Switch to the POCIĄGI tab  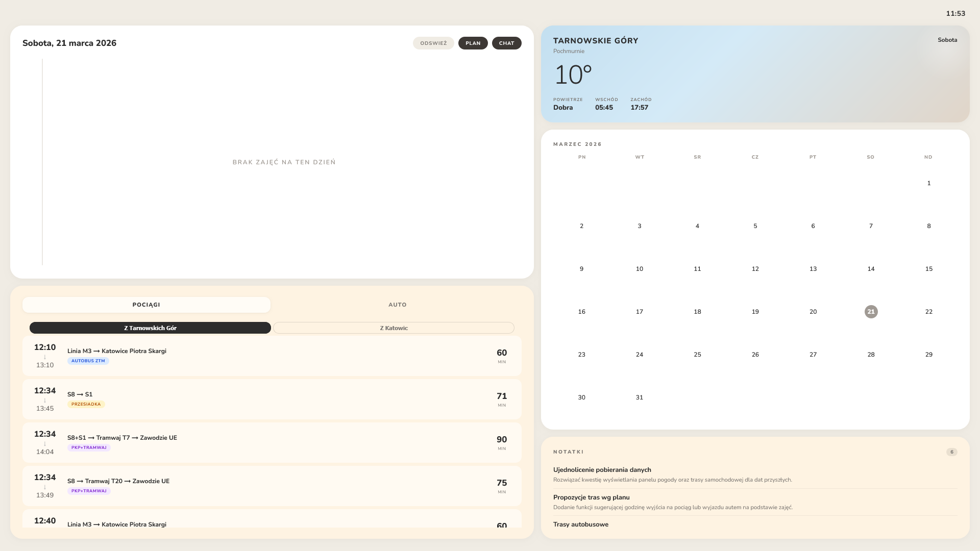coord(146,305)
